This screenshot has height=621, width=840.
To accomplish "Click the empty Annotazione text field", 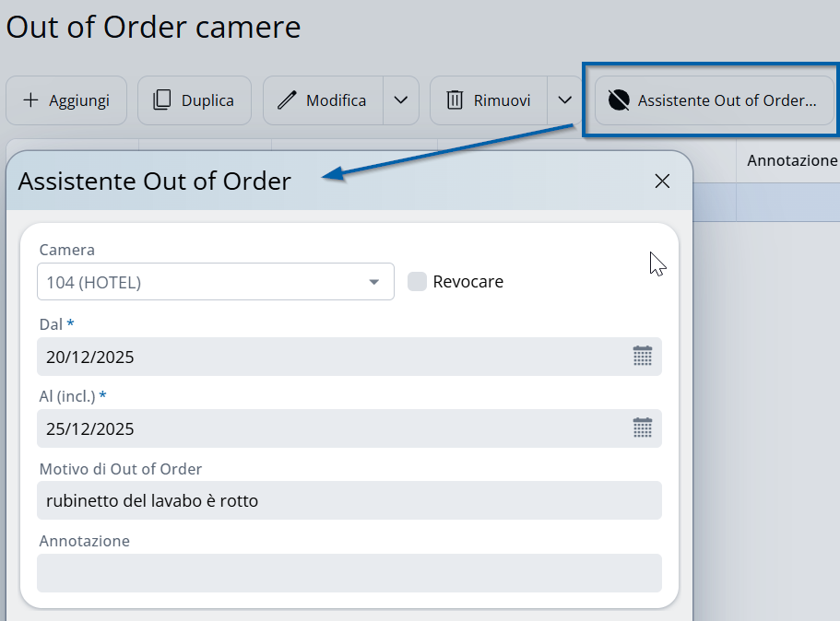I will 349,573.
